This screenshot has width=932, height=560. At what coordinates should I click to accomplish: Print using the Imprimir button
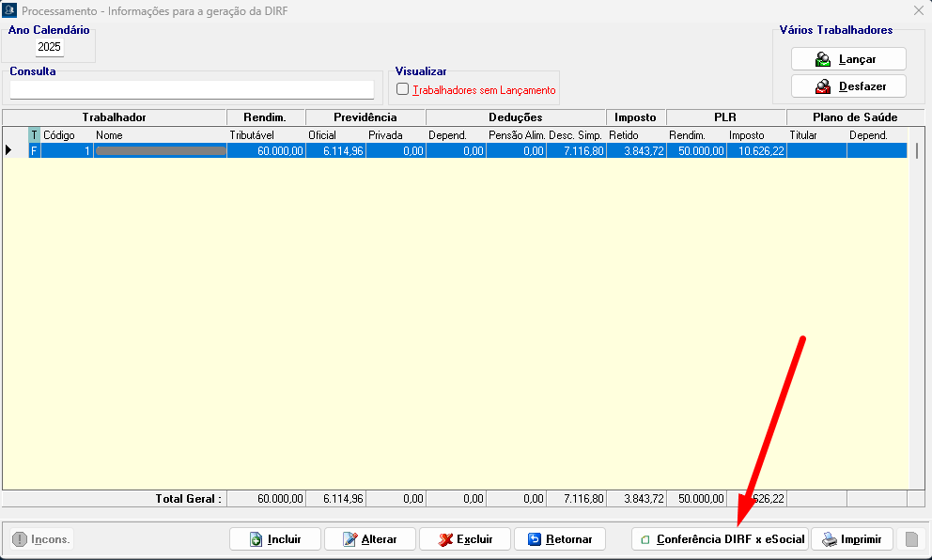(x=851, y=539)
